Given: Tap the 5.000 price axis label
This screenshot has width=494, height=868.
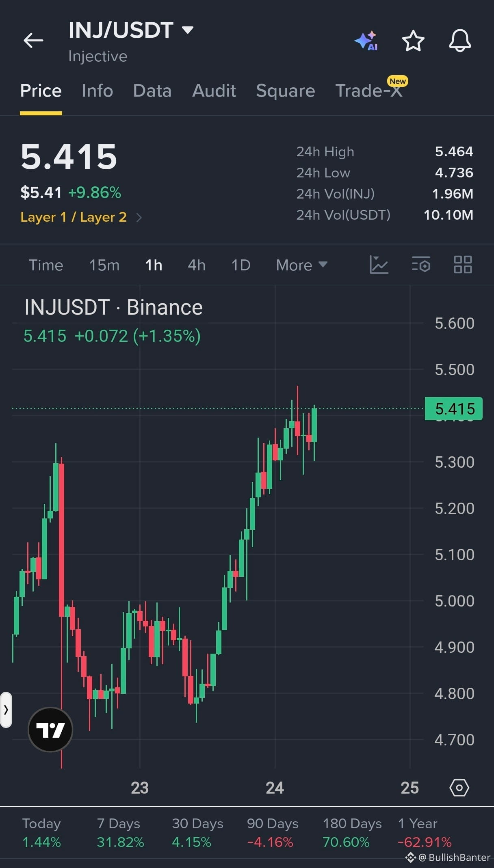Looking at the screenshot, I should click(x=455, y=601).
